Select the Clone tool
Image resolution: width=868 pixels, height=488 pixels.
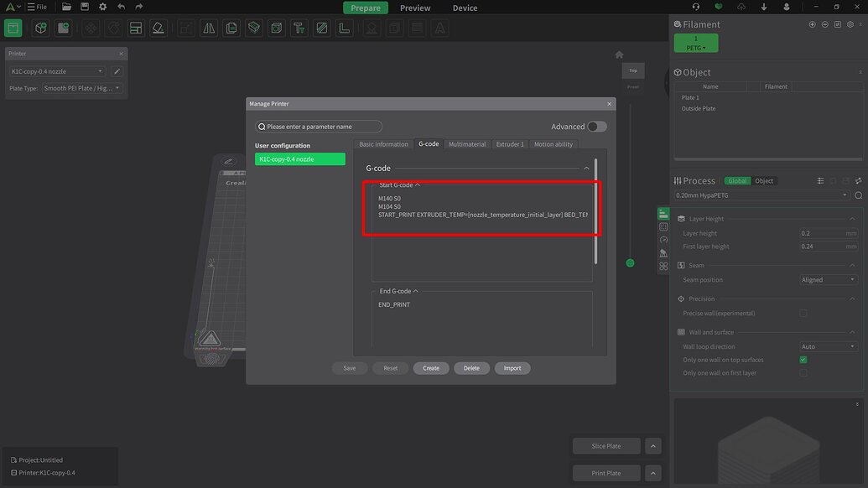coord(231,28)
